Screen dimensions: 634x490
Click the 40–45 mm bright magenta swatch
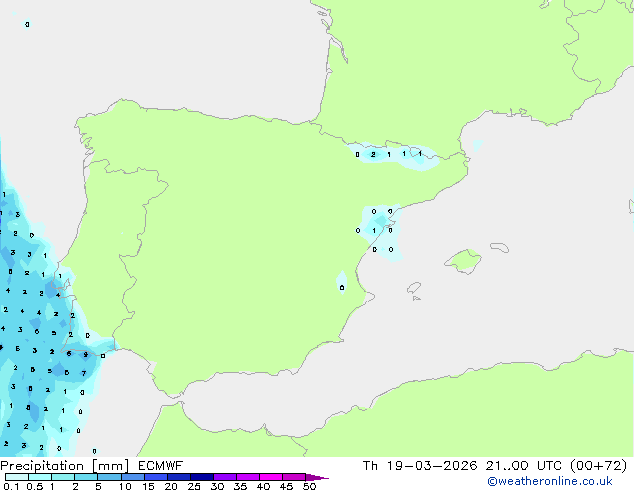click(x=271, y=477)
